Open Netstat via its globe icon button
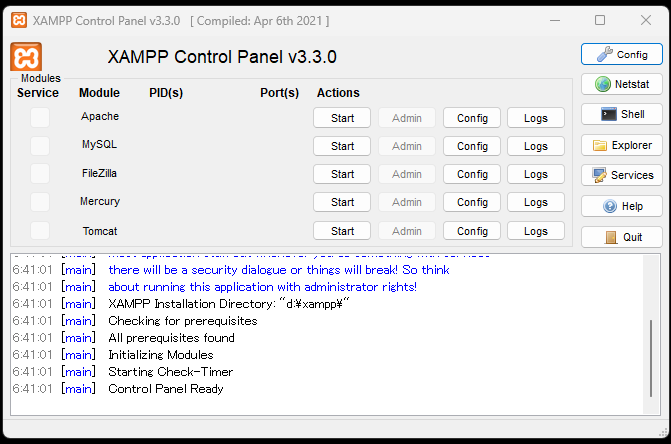Screen dimensions: 671x444 pyautogui.click(x=621, y=84)
